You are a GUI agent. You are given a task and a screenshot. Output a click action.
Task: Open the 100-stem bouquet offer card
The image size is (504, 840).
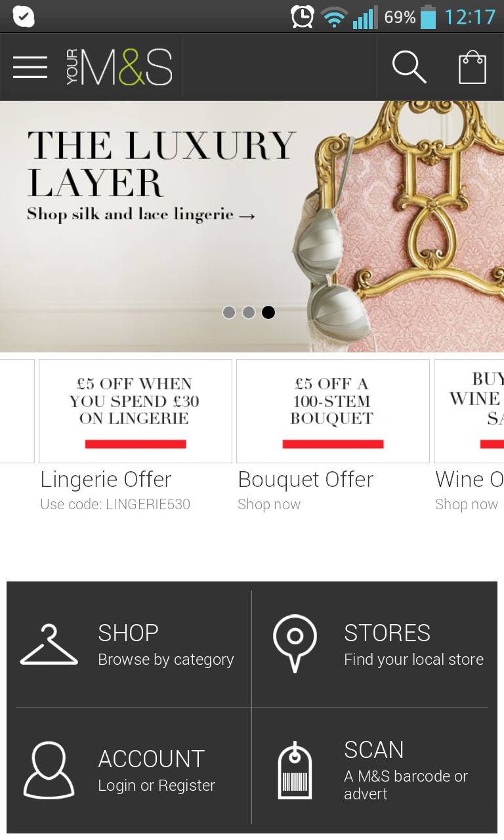(x=333, y=411)
